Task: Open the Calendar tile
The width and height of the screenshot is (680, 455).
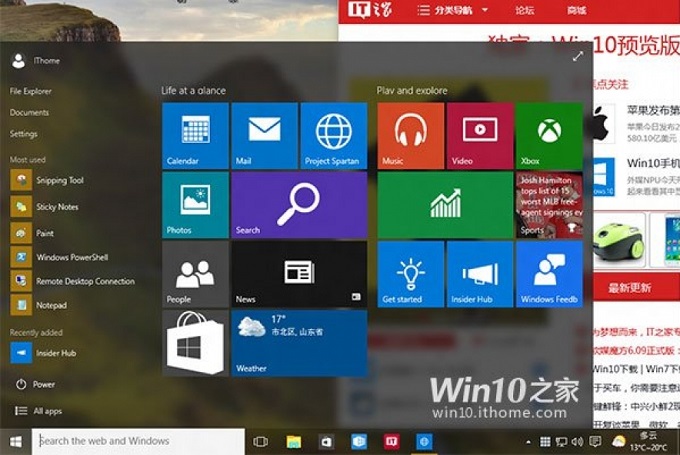Action: click(x=195, y=136)
